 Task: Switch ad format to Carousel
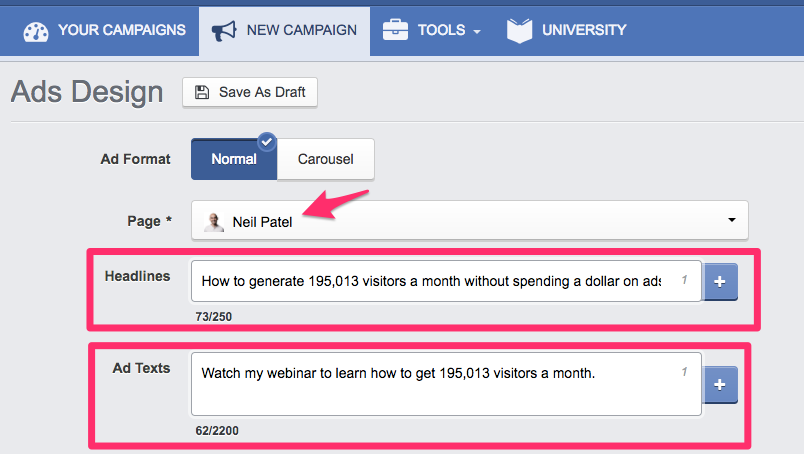[325, 159]
